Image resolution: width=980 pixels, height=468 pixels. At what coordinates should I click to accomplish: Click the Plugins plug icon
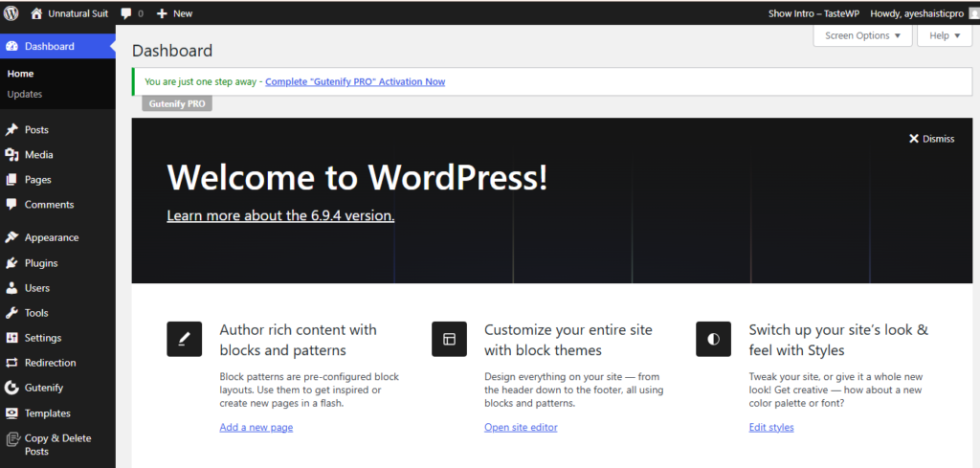click(11, 263)
